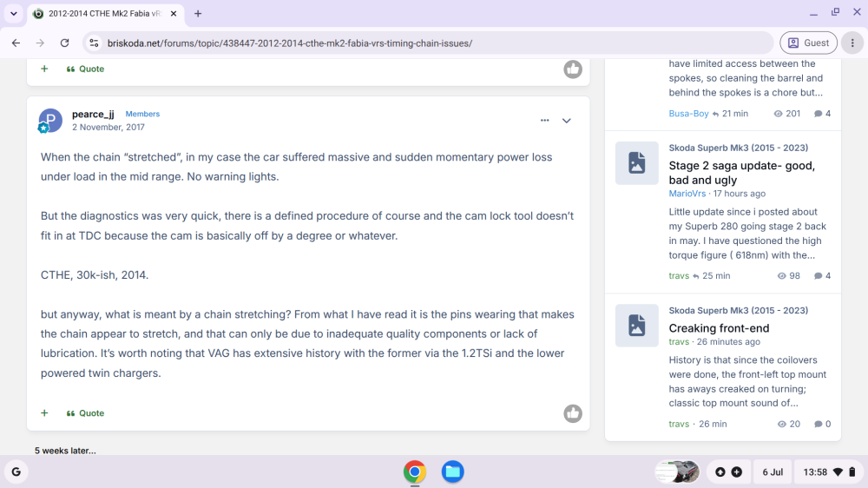Viewport: 868px width, 488px height.
Task: Click views icon beside 98
Action: pos(781,276)
